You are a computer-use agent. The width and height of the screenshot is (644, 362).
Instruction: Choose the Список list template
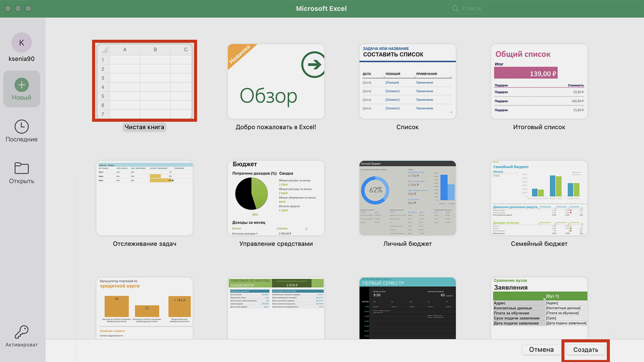coord(407,81)
